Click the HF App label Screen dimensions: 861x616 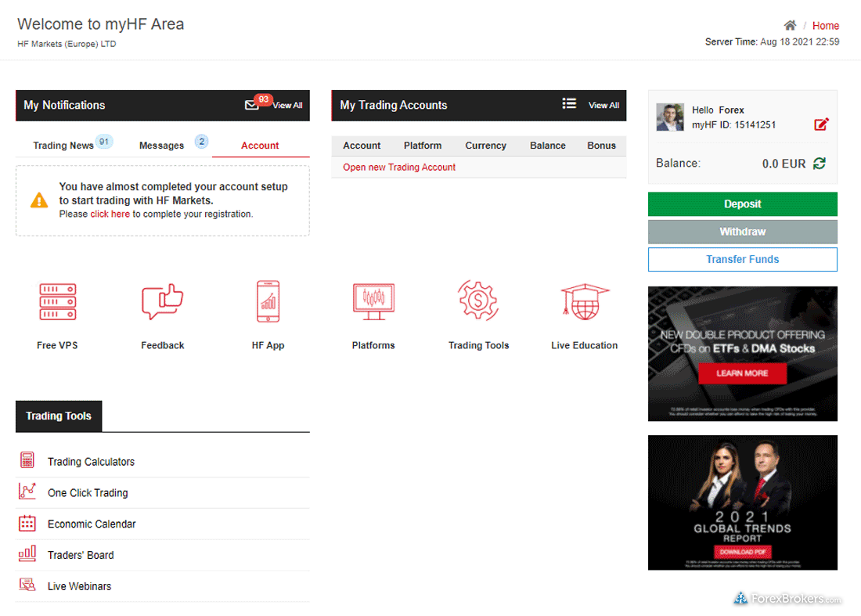point(268,345)
